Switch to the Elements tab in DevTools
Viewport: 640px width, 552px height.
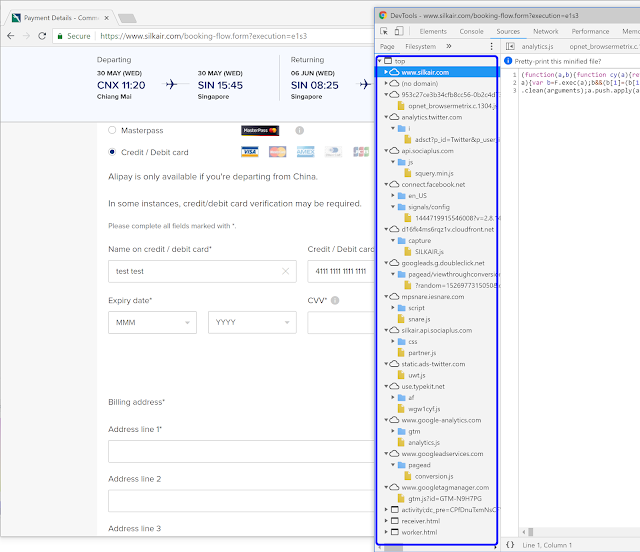433,31
